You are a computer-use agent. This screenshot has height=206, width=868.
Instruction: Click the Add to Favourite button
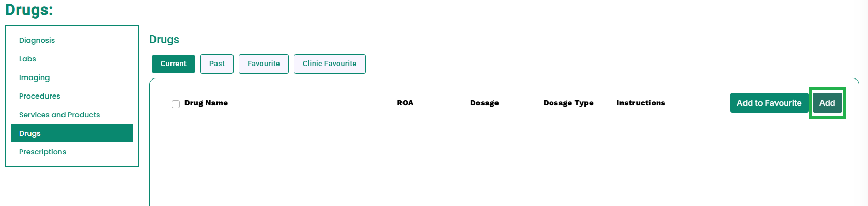769,103
